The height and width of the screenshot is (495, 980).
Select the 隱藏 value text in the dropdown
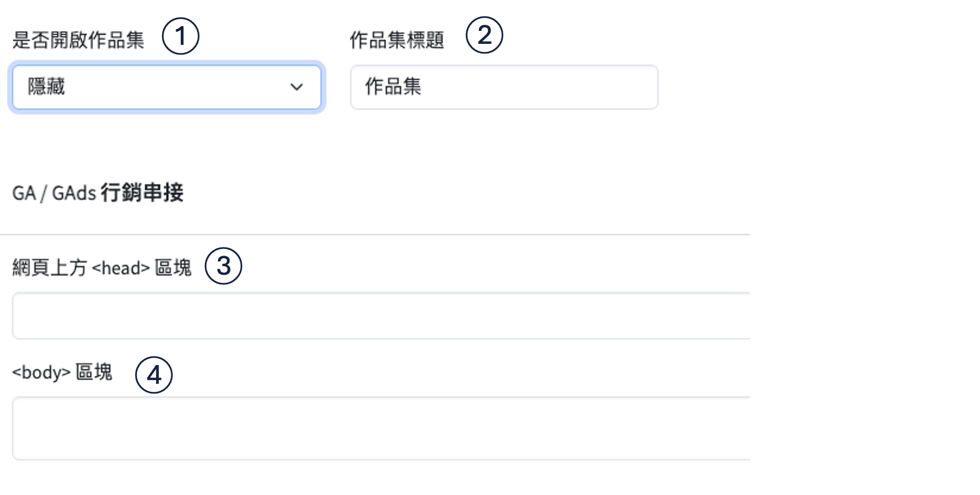(47, 87)
